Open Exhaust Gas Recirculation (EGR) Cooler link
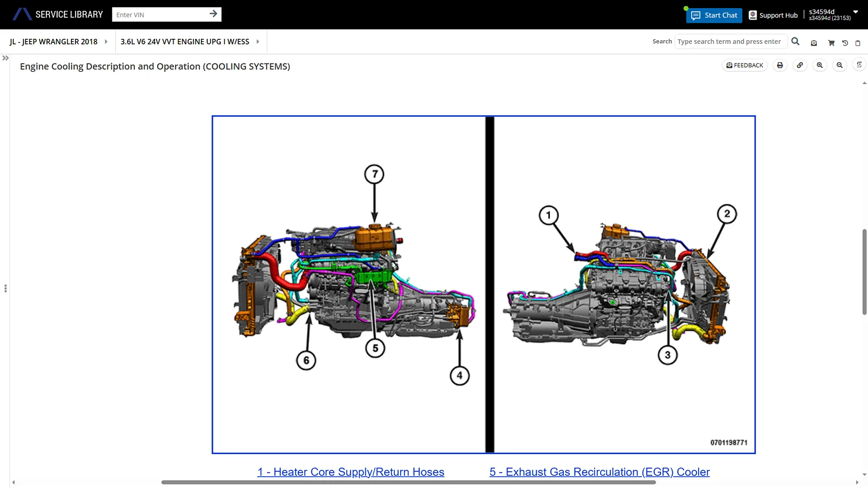 (599, 472)
